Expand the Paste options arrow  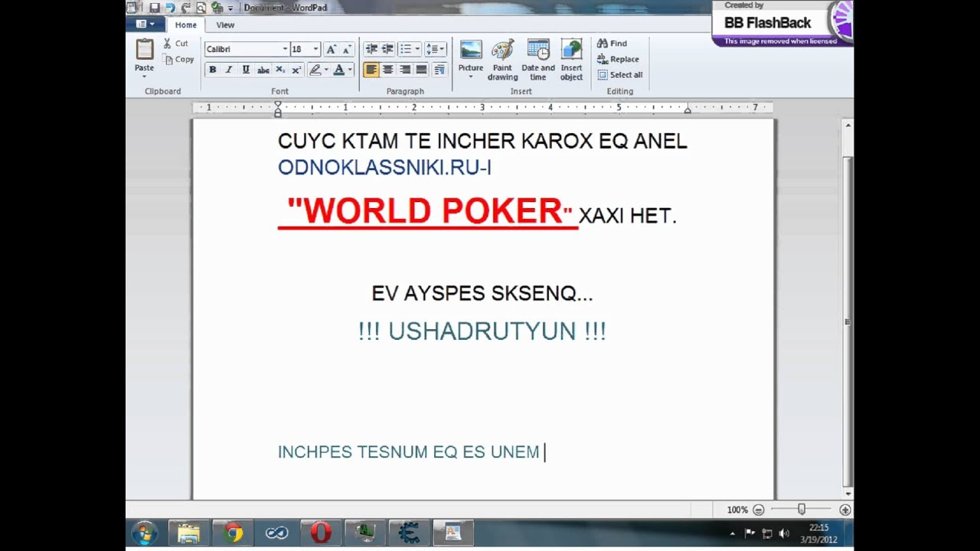pyautogui.click(x=144, y=77)
